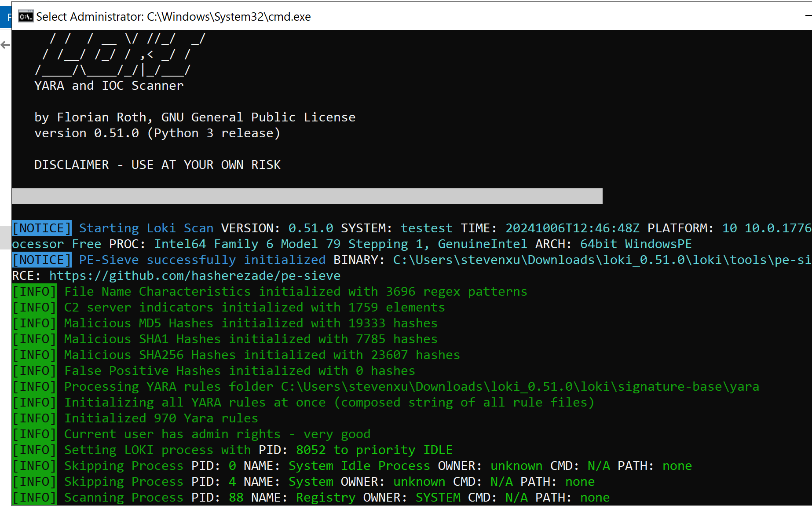
Task: Click the 'Initialized 970 Yara rules' line
Action: 135,418
